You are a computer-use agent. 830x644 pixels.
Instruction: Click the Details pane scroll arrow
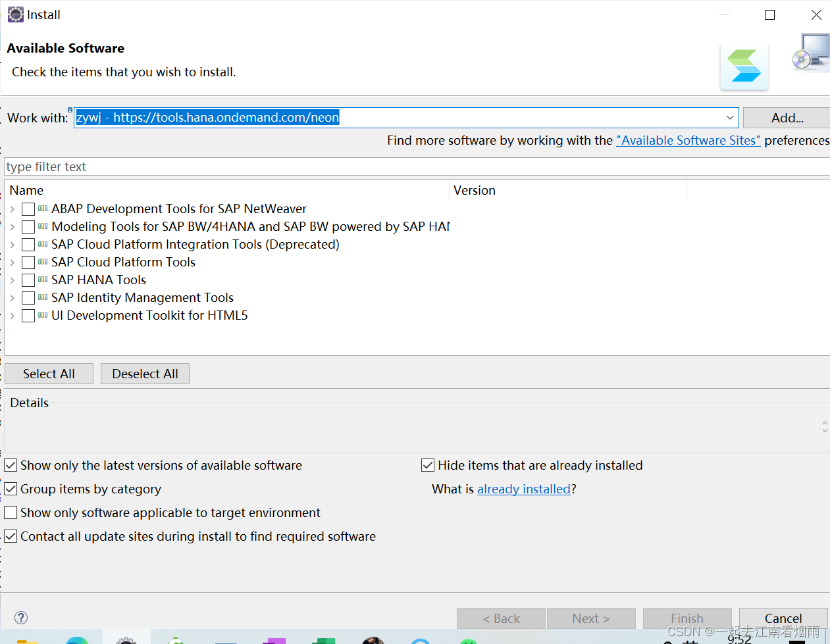823,427
